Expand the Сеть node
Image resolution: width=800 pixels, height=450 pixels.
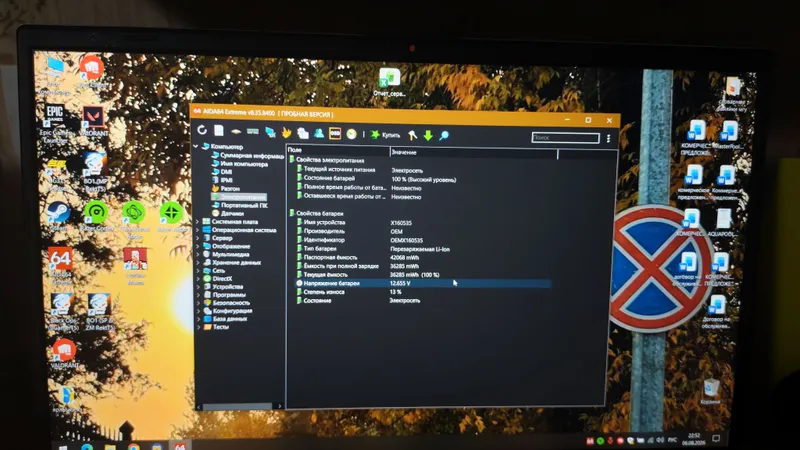[197, 270]
